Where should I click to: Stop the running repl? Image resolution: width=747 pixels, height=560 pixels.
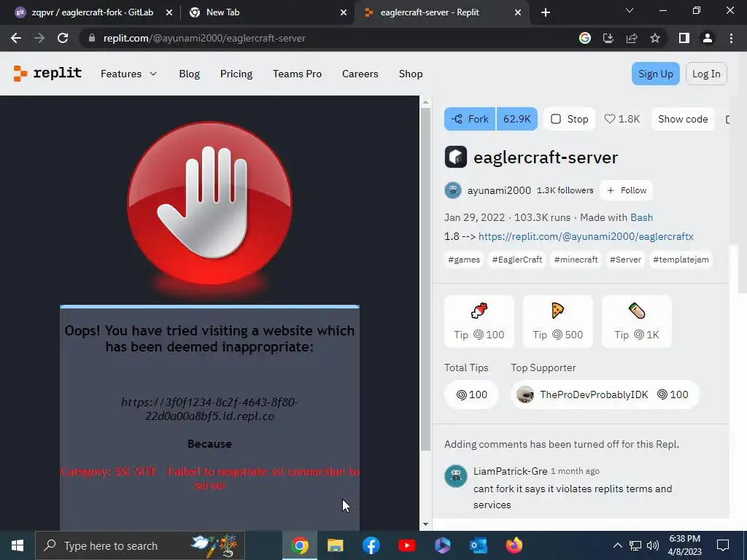(x=569, y=119)
